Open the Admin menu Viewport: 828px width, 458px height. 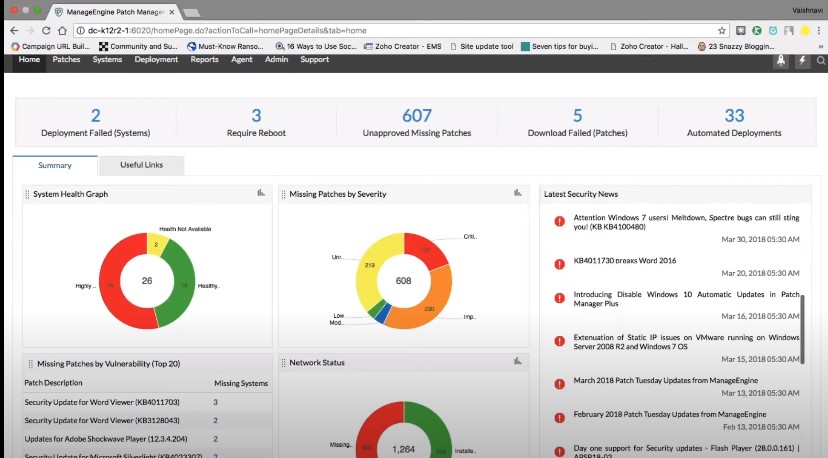coord(276,60)
